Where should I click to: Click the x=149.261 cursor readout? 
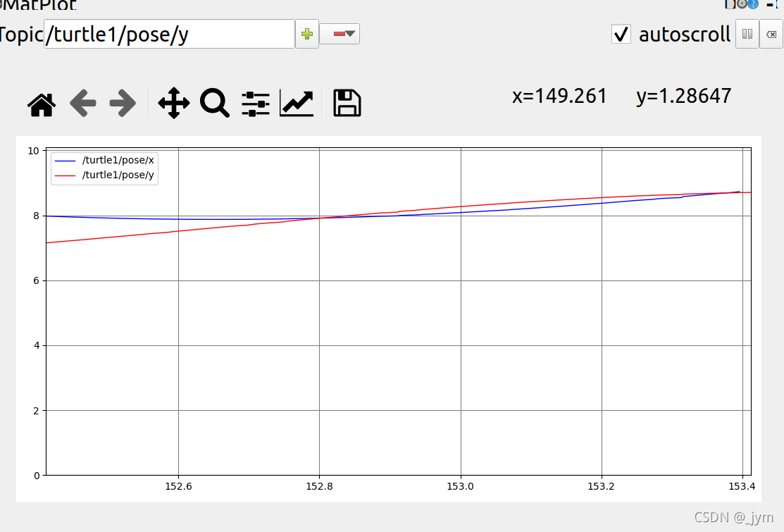559,96
